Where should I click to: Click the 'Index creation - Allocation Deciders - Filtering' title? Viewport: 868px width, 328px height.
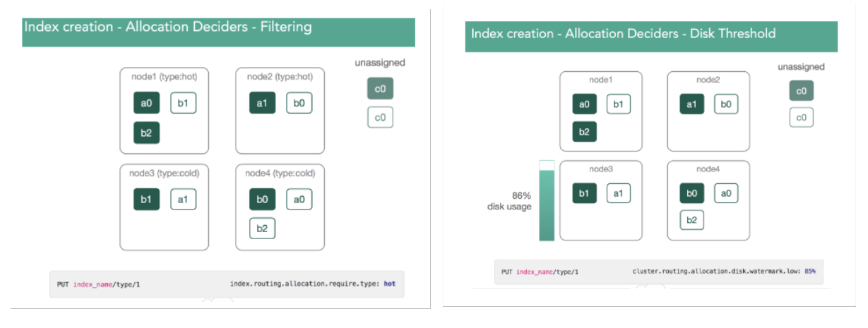tap(168, 28)
